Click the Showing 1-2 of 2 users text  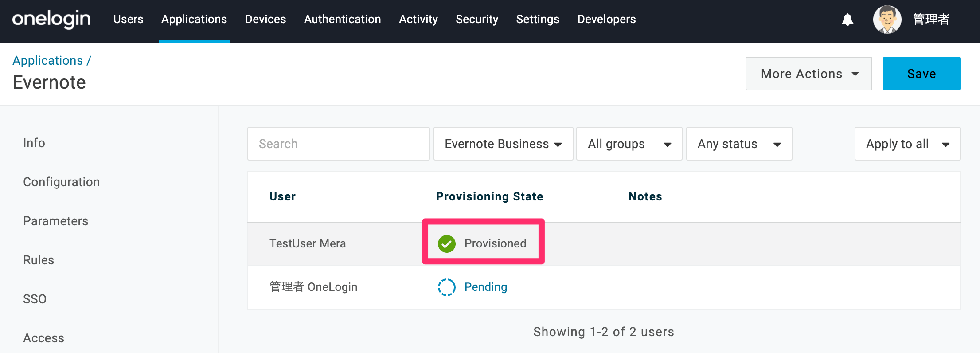coord(604,332)
